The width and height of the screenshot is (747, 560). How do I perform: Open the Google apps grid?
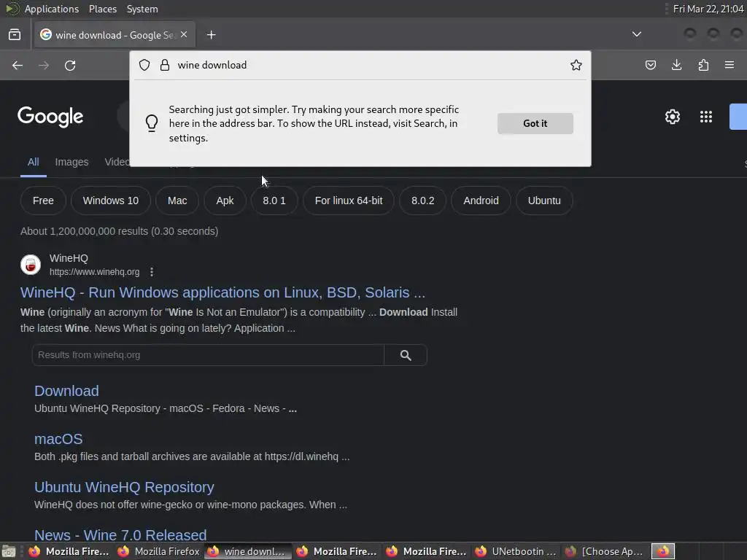(x=706, y=117)
